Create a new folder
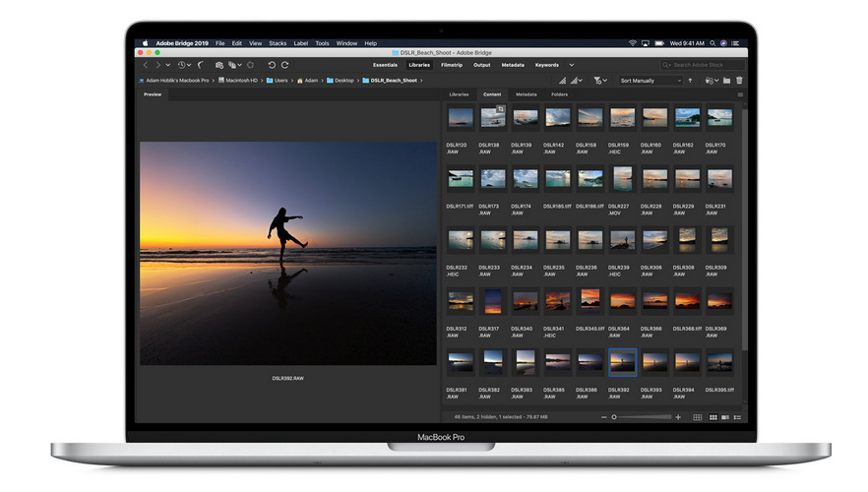 (727, 81)
